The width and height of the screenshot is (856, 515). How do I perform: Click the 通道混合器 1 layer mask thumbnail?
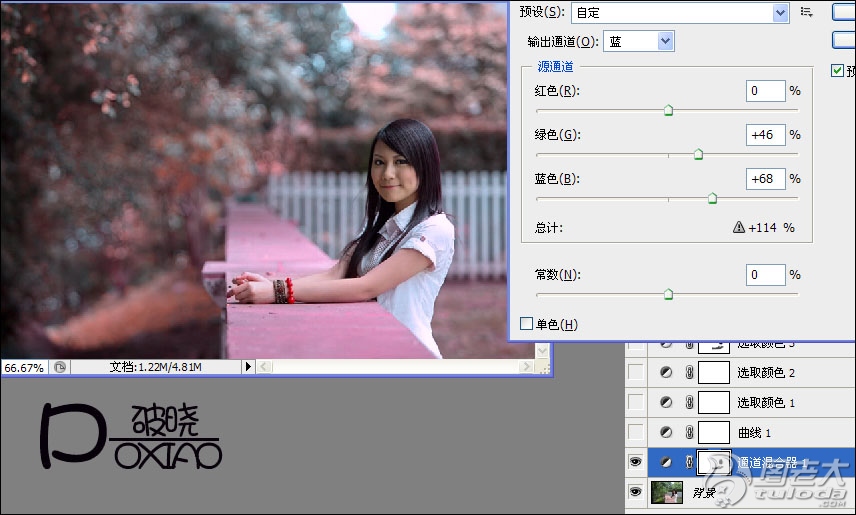(x=714, y=462)
